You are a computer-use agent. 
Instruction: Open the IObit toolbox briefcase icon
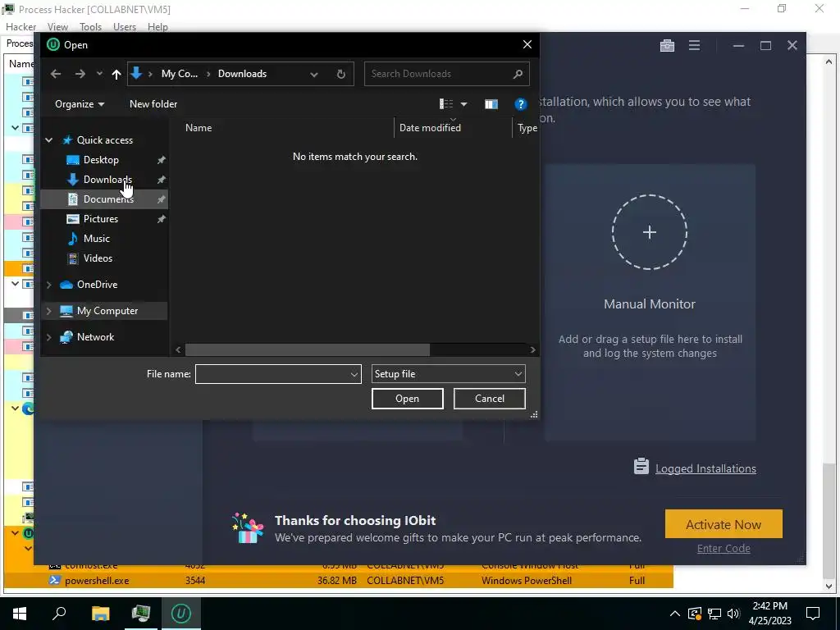pyautogui.click(x=667, y=46)
